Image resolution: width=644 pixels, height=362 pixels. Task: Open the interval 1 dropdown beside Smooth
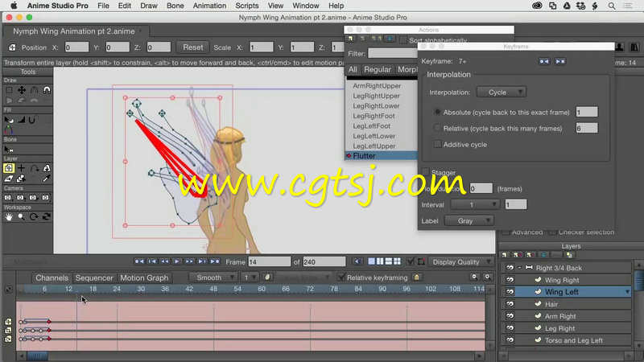click(x=250, y=278)
